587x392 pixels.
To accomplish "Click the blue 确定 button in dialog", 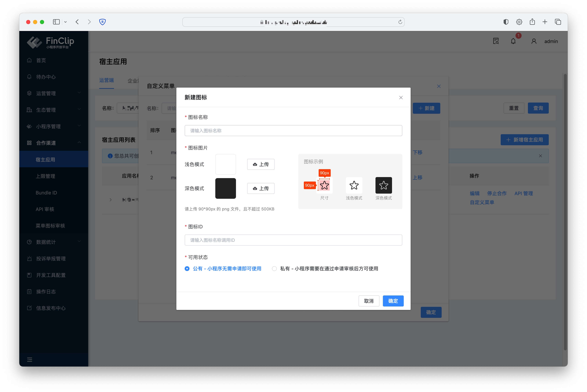I will pos(393,301).
